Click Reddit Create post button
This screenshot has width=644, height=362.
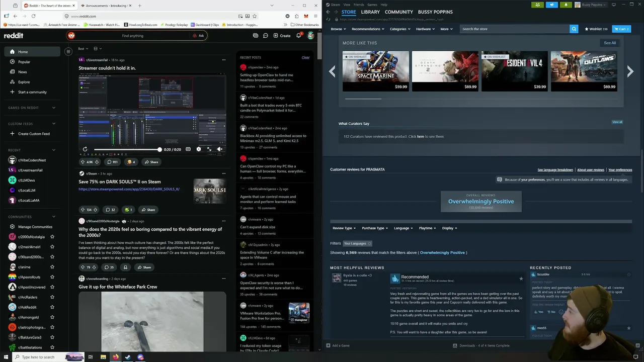click(x=282, y=36)
